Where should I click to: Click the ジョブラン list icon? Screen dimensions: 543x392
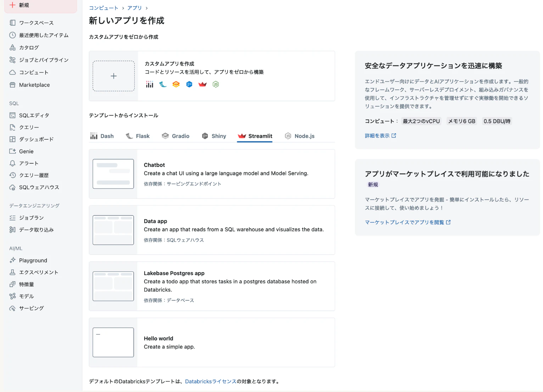[x=12, y=218]
